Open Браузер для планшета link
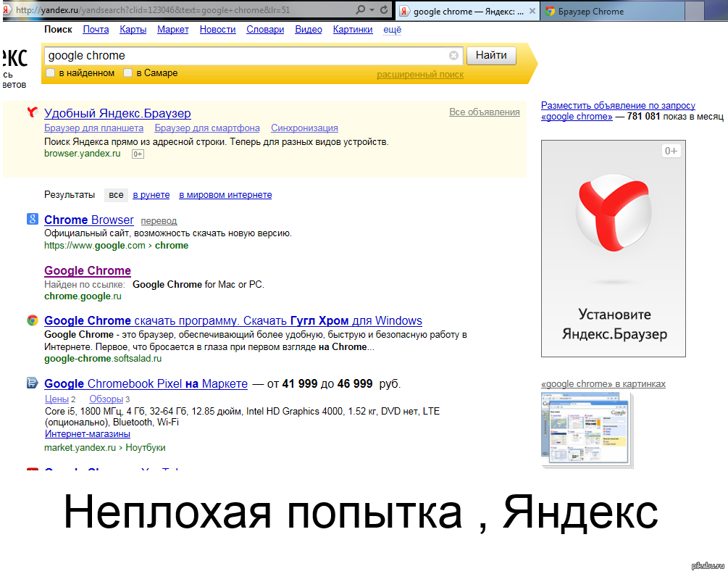 coord(93,128)
